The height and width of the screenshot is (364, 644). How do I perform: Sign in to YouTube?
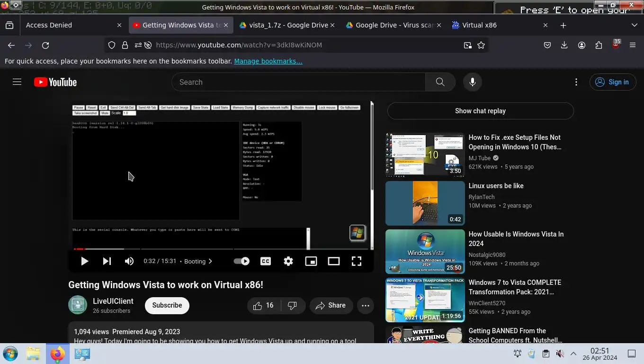pos(612,82)
